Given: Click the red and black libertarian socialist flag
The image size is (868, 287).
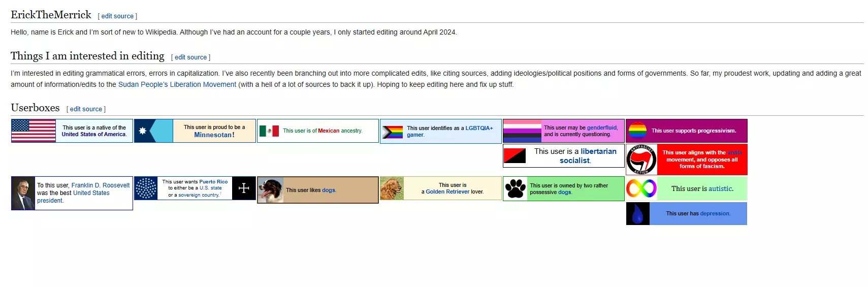Looking at the screenshot, I should [515, 156].
